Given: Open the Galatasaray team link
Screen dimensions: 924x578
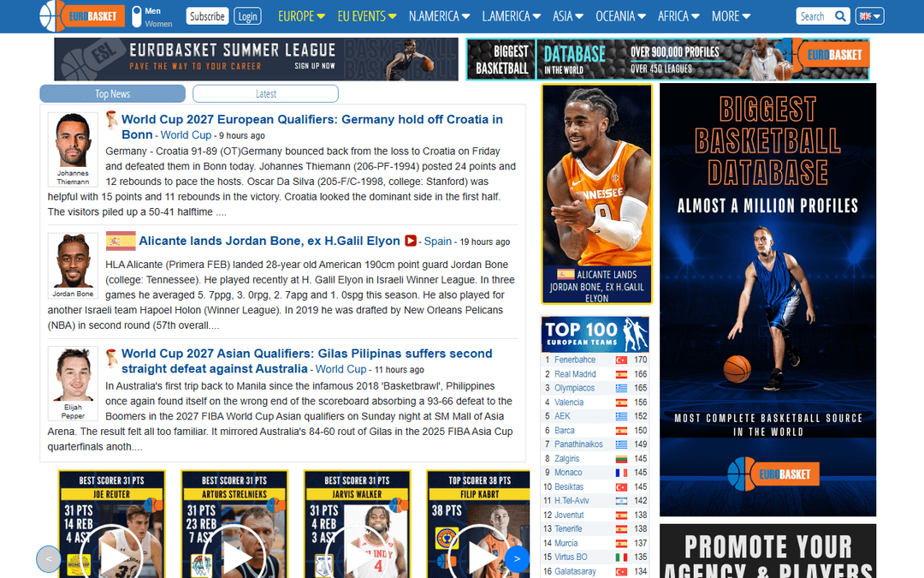Looking at the screenshot, I should tap(575, 571).
